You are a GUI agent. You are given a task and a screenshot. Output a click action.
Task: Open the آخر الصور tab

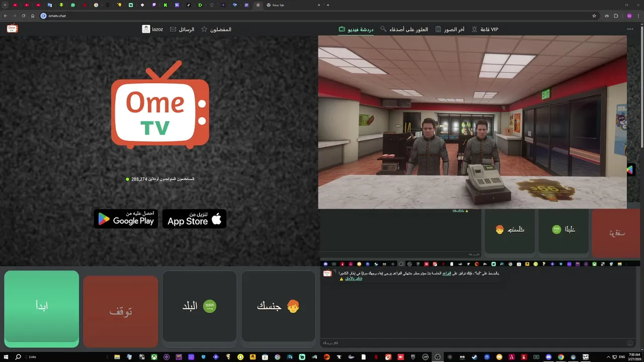click(450, 29)
